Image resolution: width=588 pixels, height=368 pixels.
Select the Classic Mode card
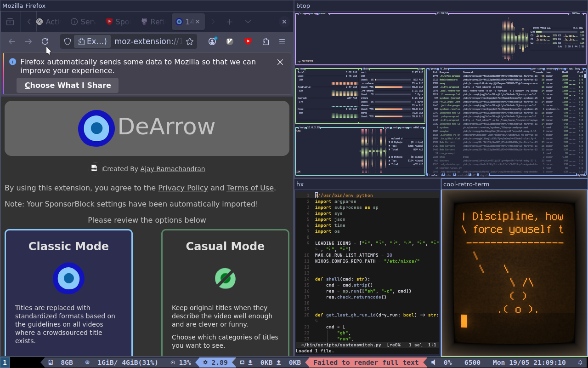point(68,293)
